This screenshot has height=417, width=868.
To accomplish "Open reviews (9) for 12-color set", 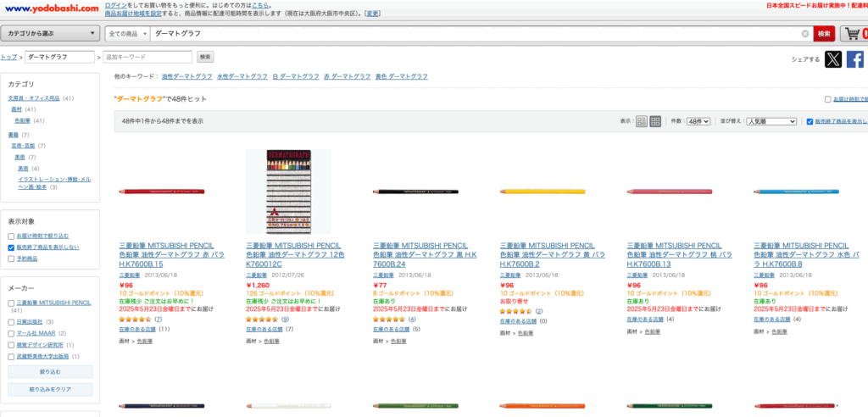I will pos(285,320).
